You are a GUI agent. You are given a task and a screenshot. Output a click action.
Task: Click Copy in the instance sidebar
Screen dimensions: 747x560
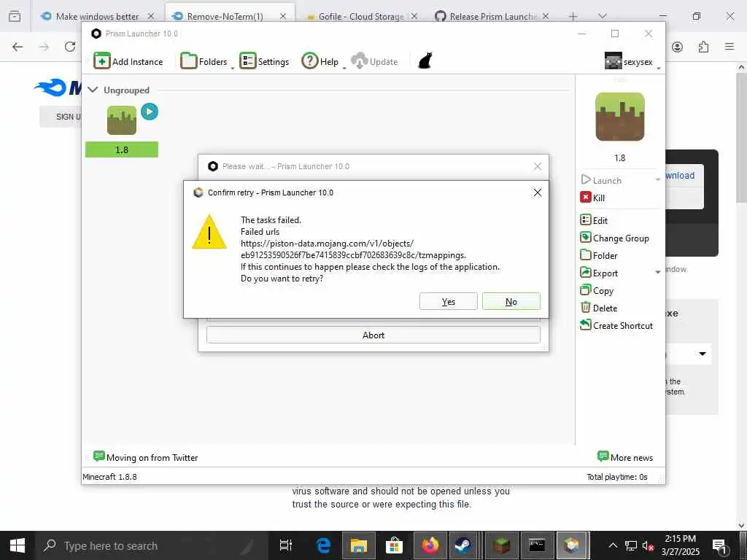[x=597, y=290]
